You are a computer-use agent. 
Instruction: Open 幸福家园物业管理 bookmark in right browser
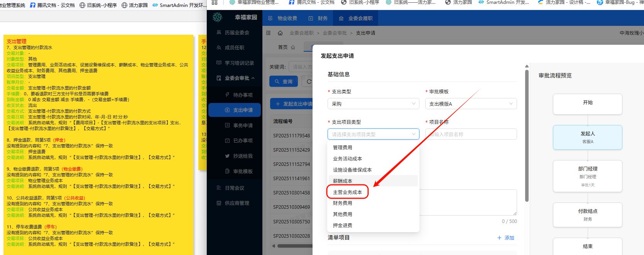tap(254, 2)
